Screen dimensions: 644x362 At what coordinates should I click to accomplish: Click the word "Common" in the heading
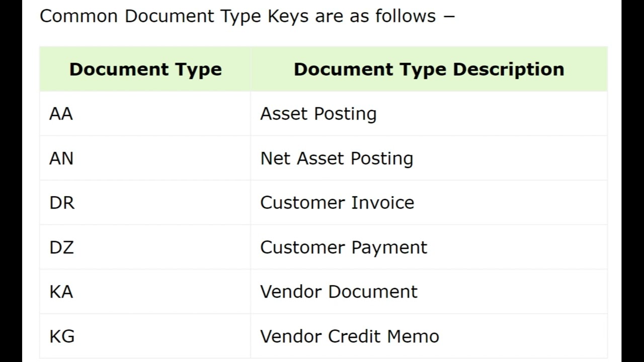tap(79, 16)
